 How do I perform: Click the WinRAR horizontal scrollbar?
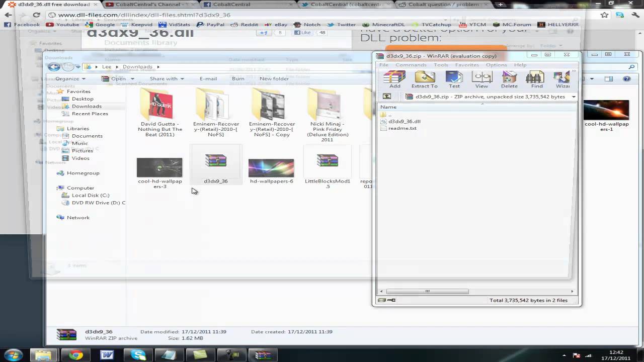[x=427, y=291]
